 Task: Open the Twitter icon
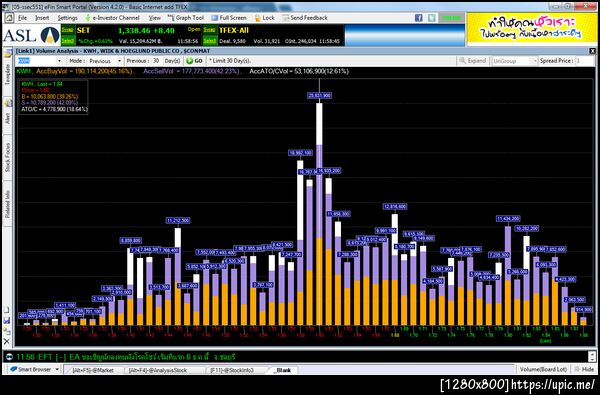[432, 18]
